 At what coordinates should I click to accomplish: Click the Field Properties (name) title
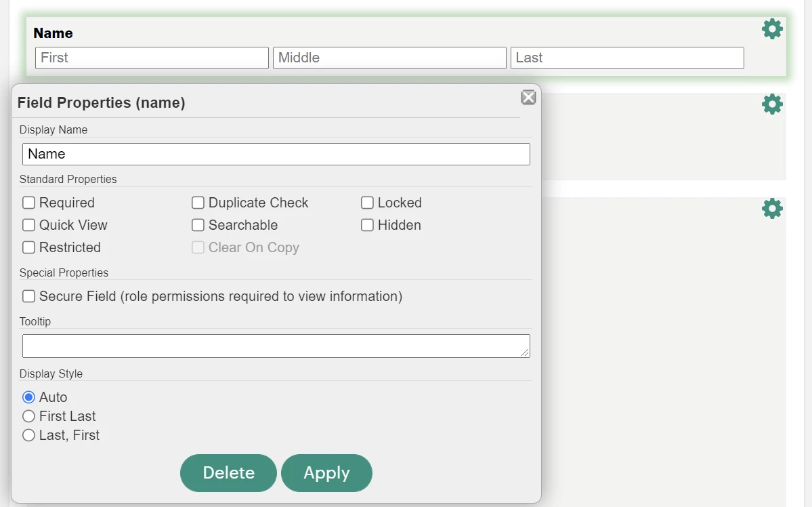(101, 102)
